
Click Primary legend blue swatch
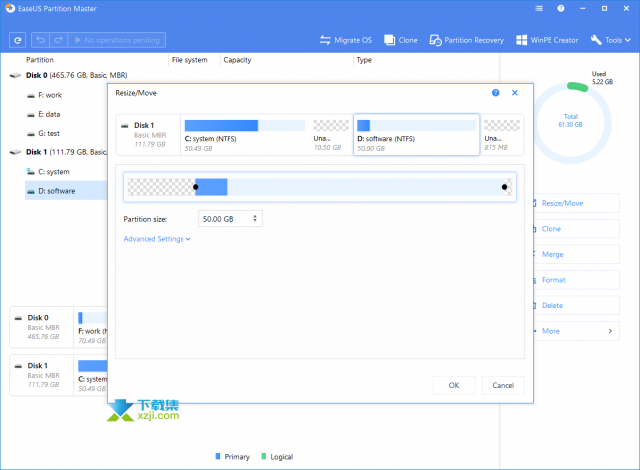[x=218, y=456]
